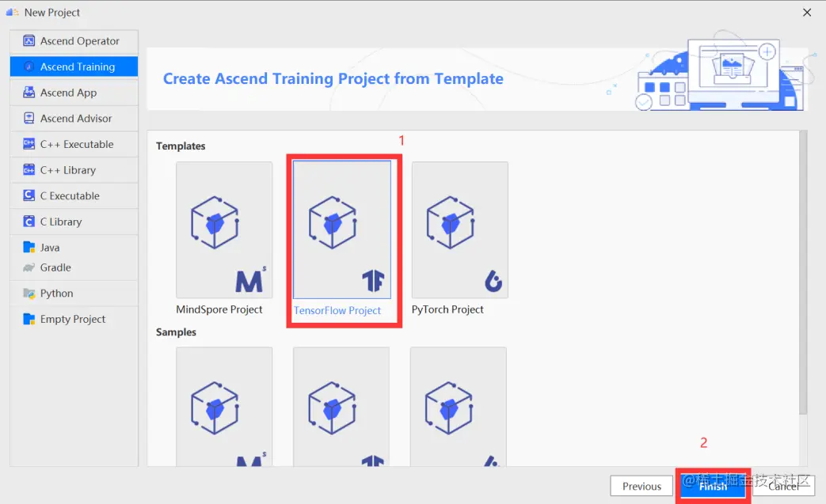Viewport: 826px width, 504px height.
Task: Select the MindSpore Project template card
Action: coord(224,230)
